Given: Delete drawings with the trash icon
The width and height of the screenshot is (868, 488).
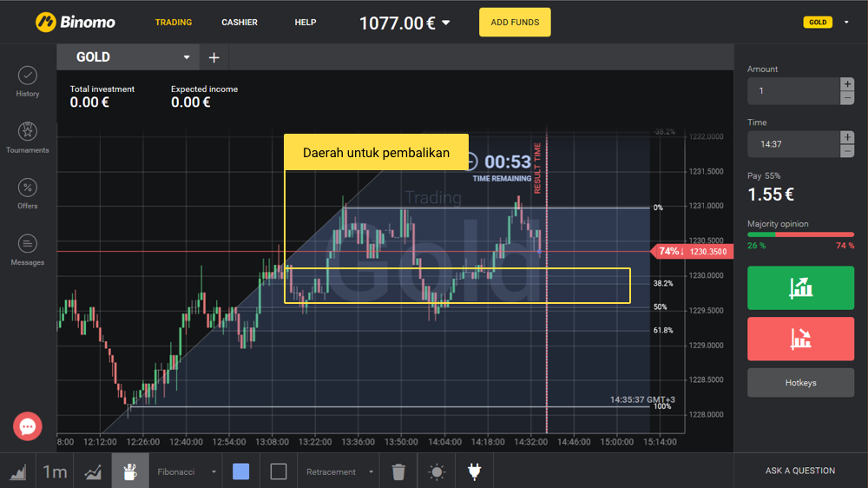Looking at the screenshot, I should [x=398, y=472].
